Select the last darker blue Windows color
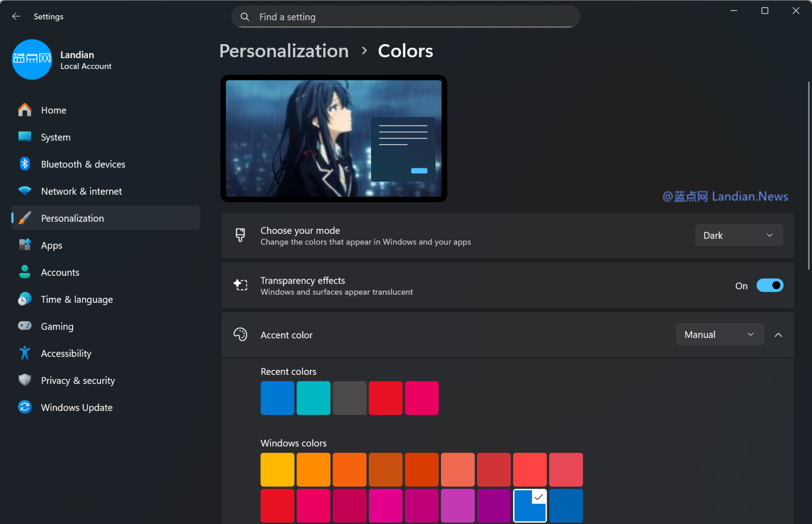Screen dimensions: 812x524 pyautogui.click(x=565, y=505)
